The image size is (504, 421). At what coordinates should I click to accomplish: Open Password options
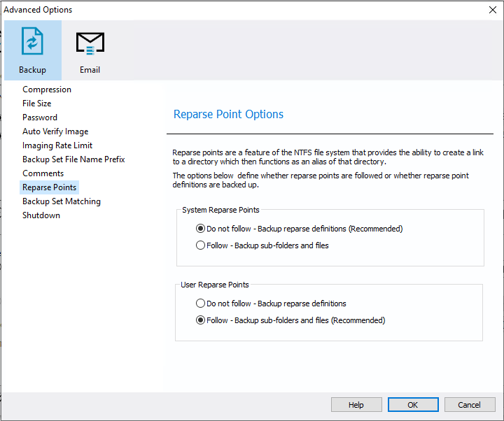pos(40,117)
